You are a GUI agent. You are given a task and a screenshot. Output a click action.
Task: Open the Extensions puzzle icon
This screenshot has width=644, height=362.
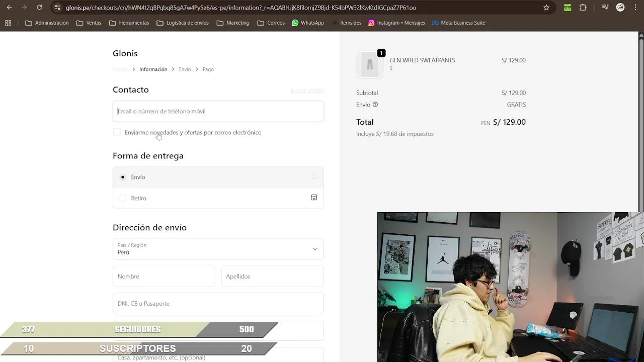point(583,8)
